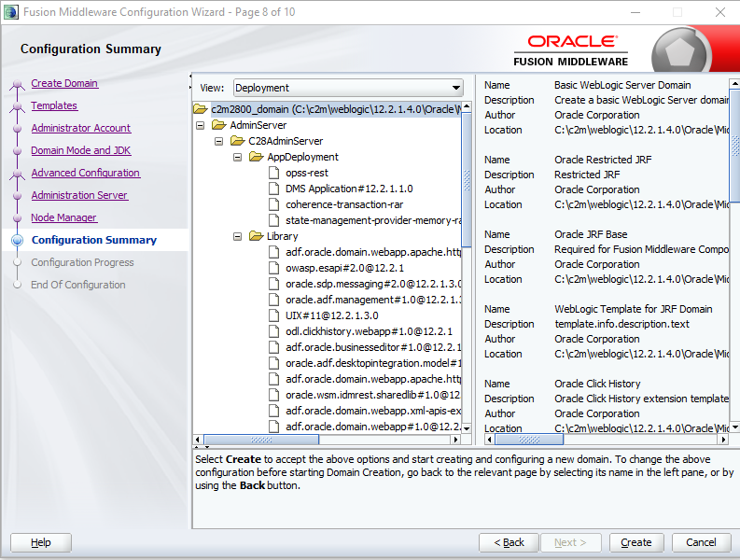Click 'Basic WebLogic Server Domain' name text
The height and width of the screenshot is (560, 740).
click(622, 85)
